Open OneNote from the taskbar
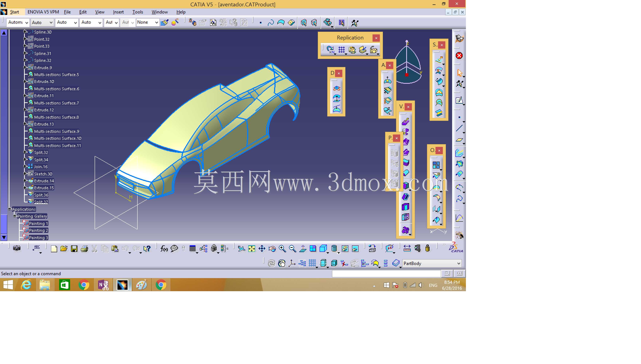This screenshot has width=641, height=364. (x=103, y=285)
